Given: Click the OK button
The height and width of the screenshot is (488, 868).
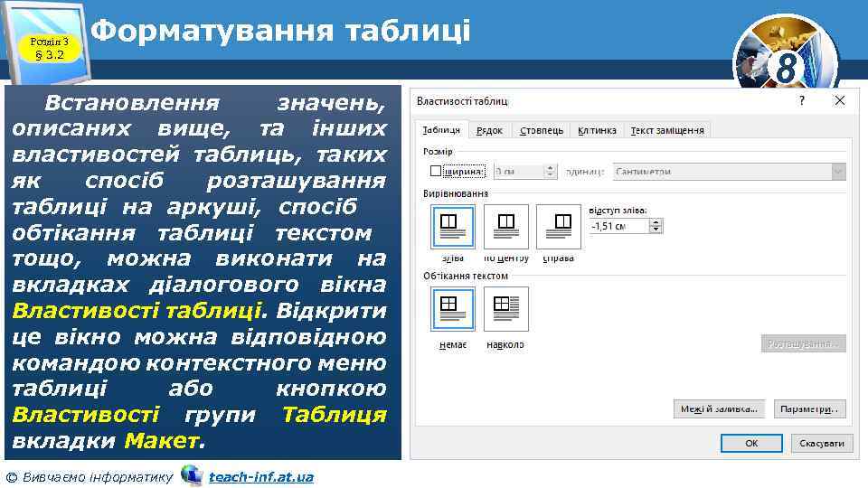Looking at the screenshot, I should pos(751,443).
